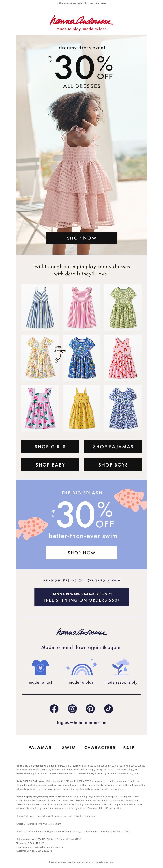Click white SHOP NOW swim button

pyautogui.click(x=81, y=553)
